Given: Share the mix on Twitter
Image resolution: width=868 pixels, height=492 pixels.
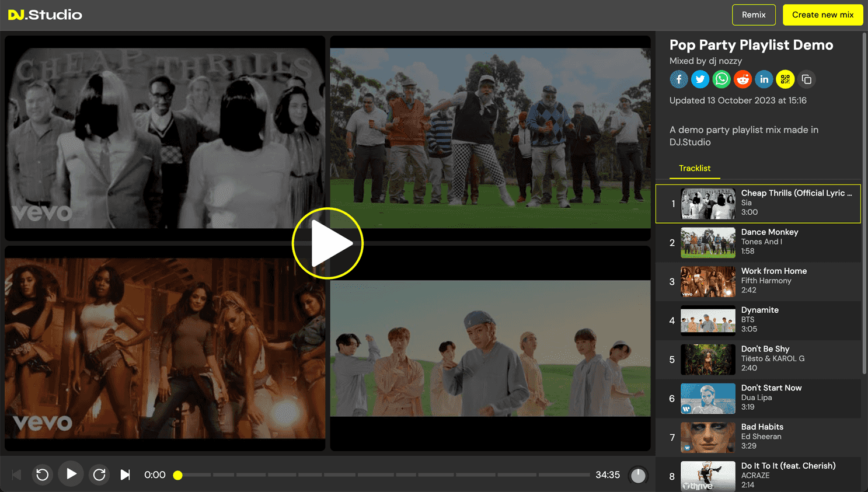Looking at the screenshot, I should (700, 79).
